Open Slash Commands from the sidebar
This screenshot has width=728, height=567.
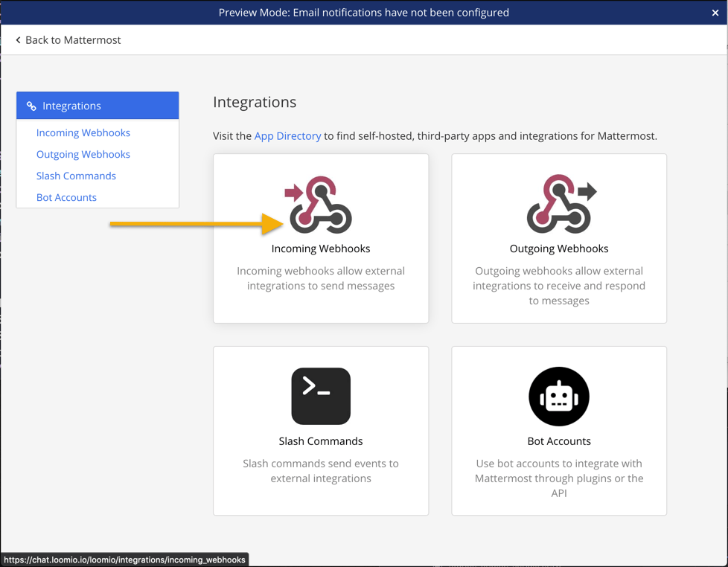click(x=76, y=176)
